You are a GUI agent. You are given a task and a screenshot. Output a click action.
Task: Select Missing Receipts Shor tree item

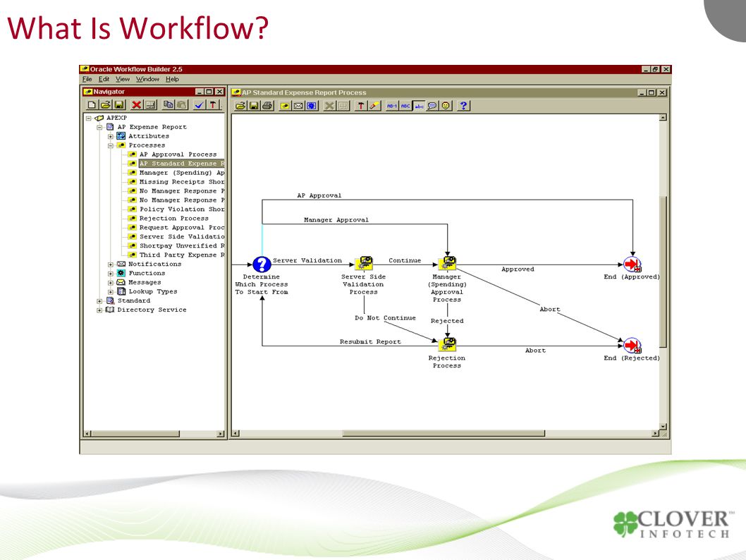(x=182, y=182)
